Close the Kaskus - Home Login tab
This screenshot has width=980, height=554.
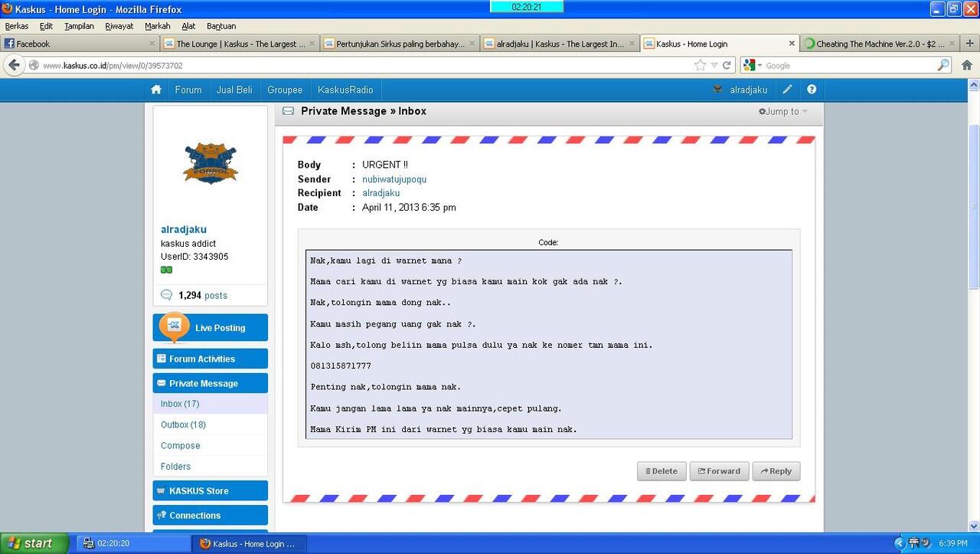pyautogui.click(x=792, y=44)
